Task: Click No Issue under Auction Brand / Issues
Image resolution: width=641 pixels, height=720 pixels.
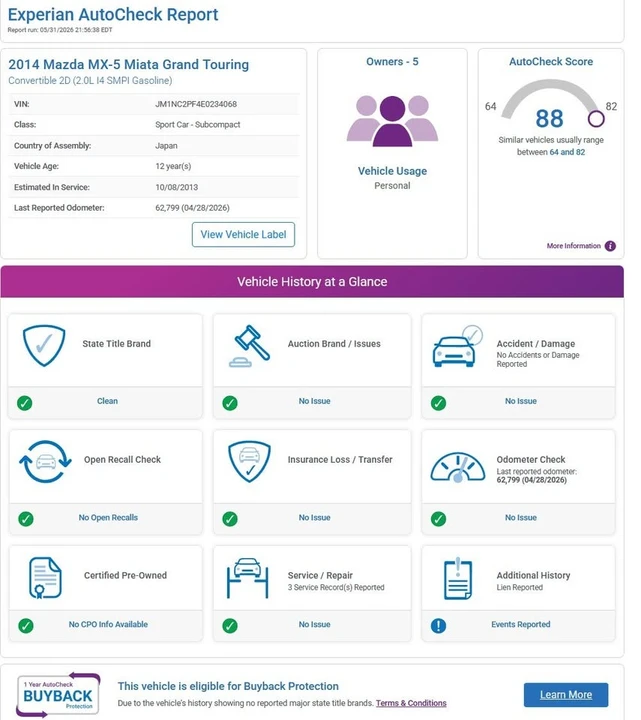Action: click(315, 401)
